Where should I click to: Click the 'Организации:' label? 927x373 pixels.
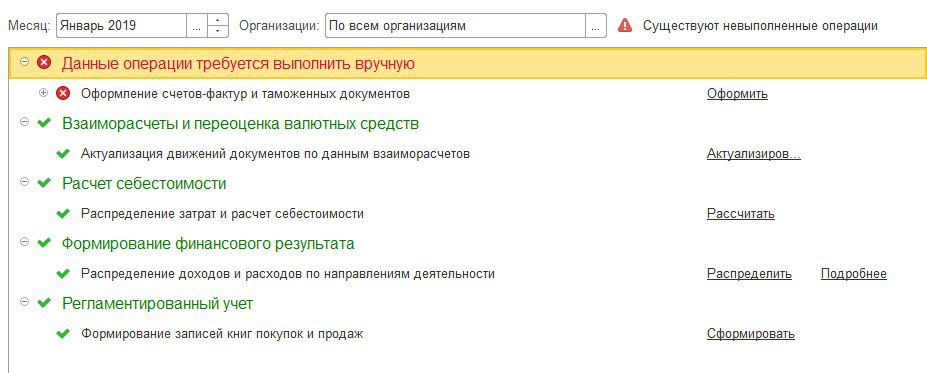280,26
